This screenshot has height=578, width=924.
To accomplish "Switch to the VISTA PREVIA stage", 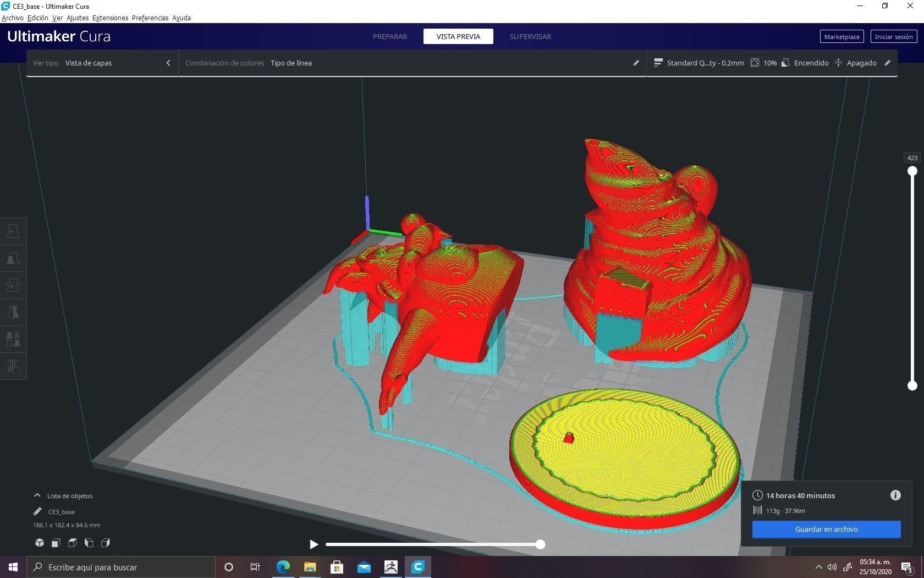I will click(x=458, y=36).
